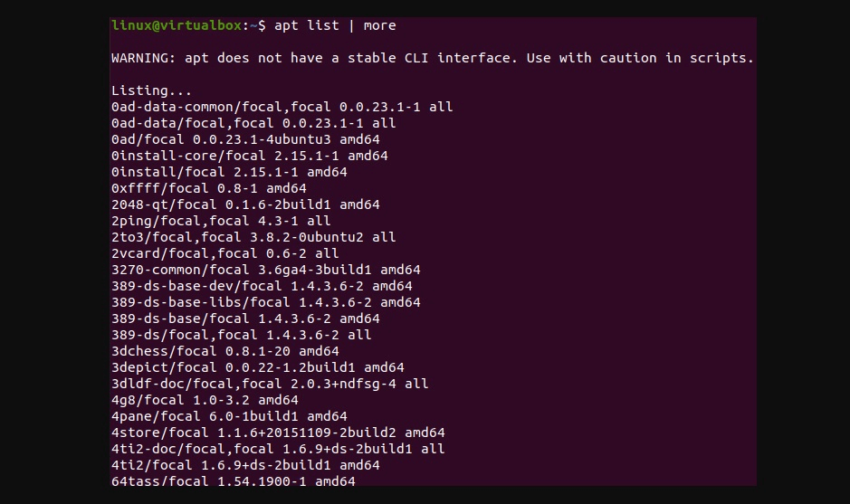Screen dimensions: 850x504
Task: Click the 3270-common/focal package entry
Action: [265, 270]
